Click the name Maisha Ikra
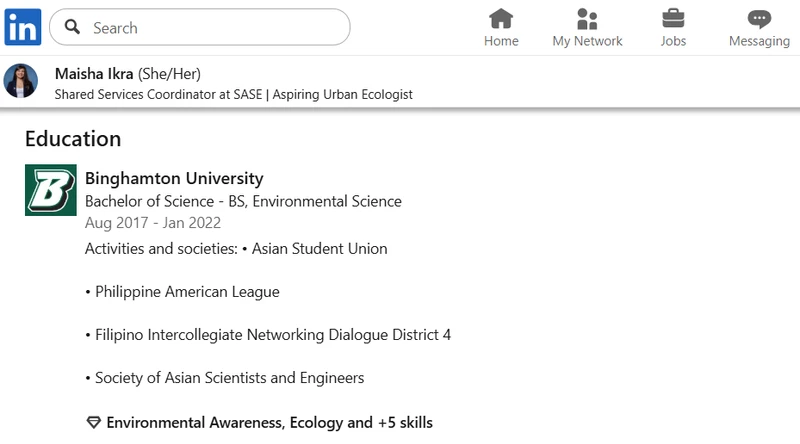Image resolution: width=800 pixels, height=444 pixels. [x=94, y=74]
